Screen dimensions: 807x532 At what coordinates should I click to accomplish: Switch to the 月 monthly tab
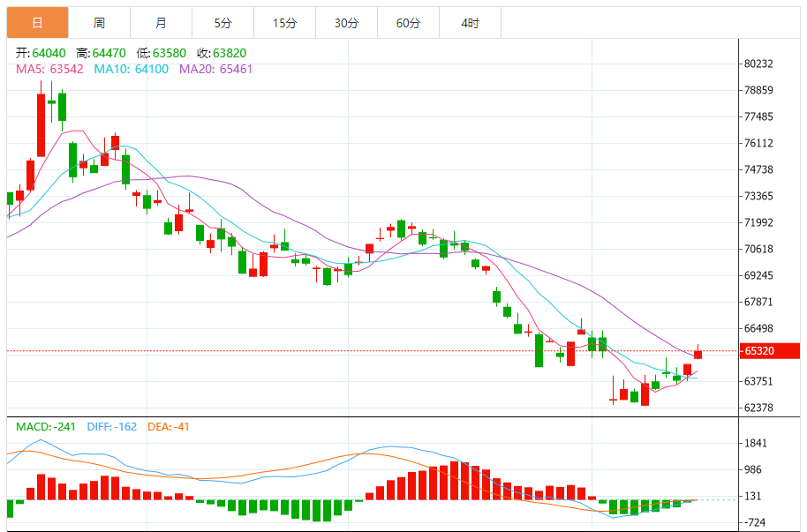point(161,23)
